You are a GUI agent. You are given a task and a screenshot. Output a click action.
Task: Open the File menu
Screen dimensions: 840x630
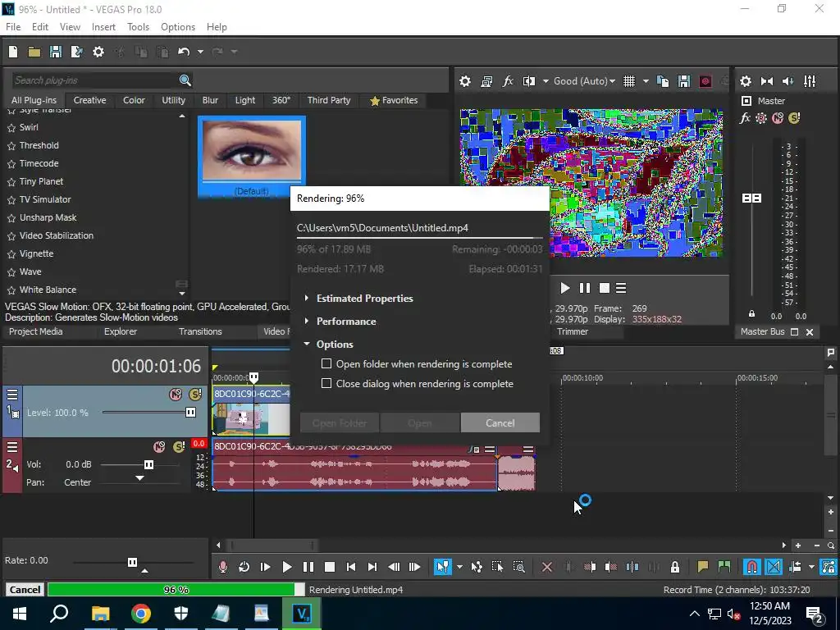pyautogui.click(x=13, y=27)
